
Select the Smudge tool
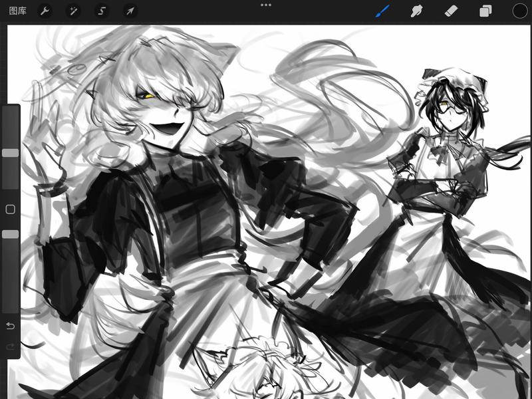417,11
